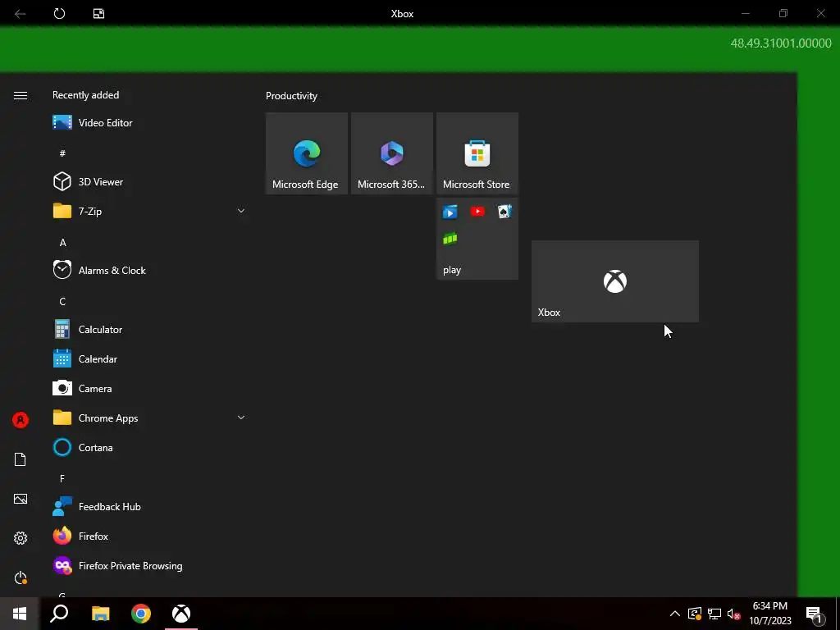Open Google Chrome from taskbar
Image resolution: width=840 pixels, height=630 pixels.
(141, 614)
